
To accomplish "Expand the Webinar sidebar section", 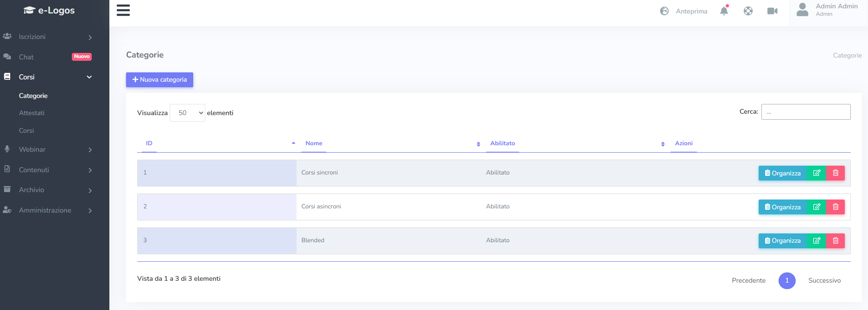I will coord(46,149).
